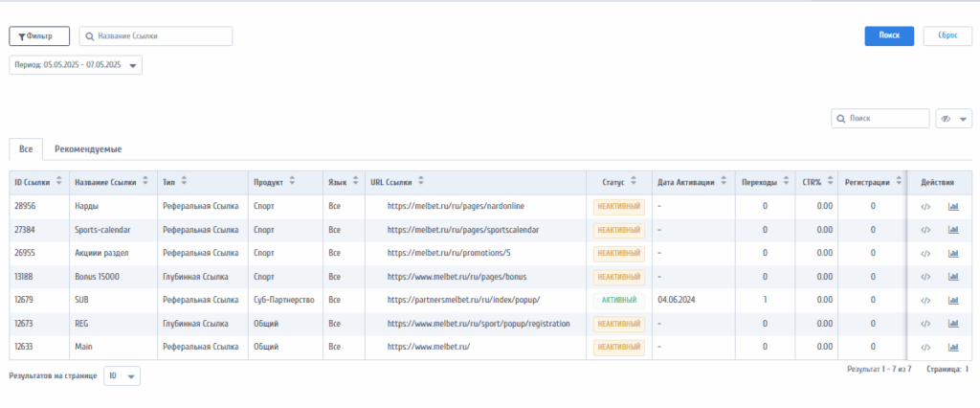Click activation date 04.06.2024
The width and height of the screenshot is (980, 408).
tap(677, 301)
